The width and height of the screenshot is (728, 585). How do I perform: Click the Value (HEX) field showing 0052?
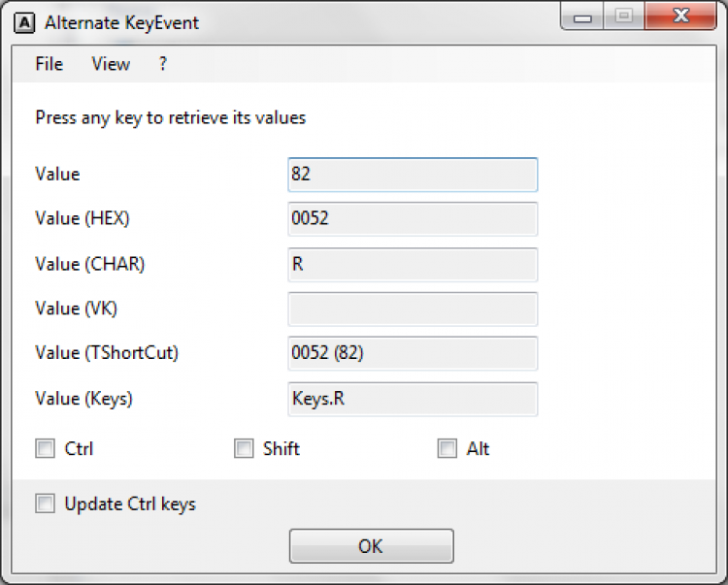pos(413,219)
